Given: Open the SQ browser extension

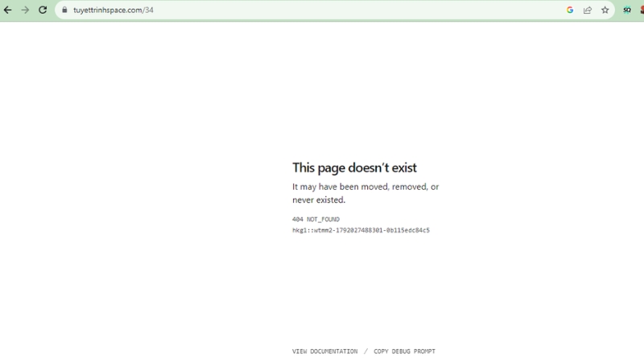Looking at the screenshot, I should tap(627, 10).
